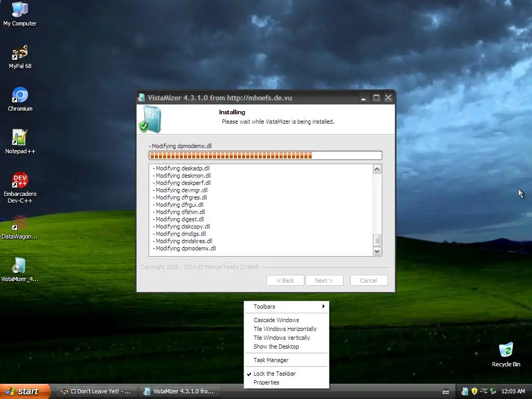Screen dimensions: 532x399
Task: Click the log list scrollbar down arrow
Action: [x=377, y=251]
